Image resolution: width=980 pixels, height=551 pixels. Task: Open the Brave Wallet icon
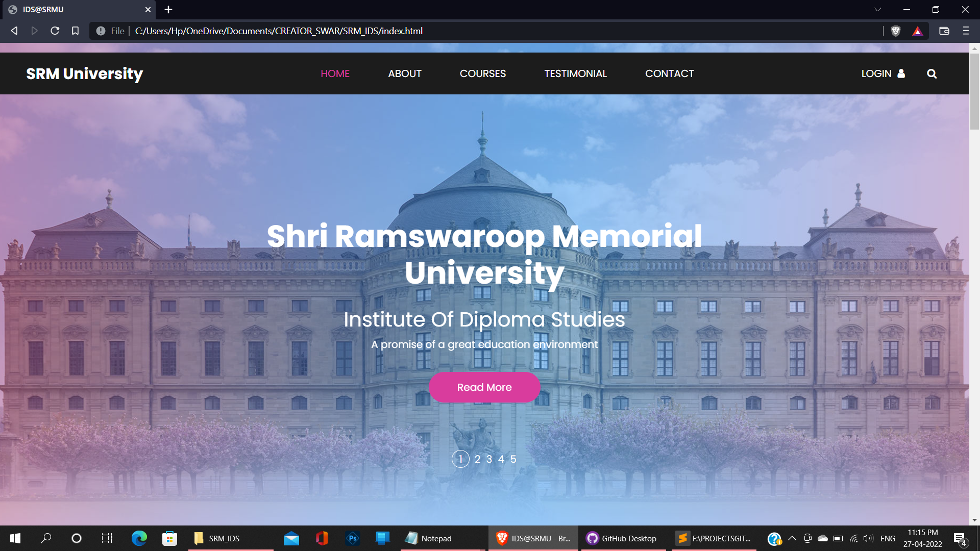pos(944,31)
